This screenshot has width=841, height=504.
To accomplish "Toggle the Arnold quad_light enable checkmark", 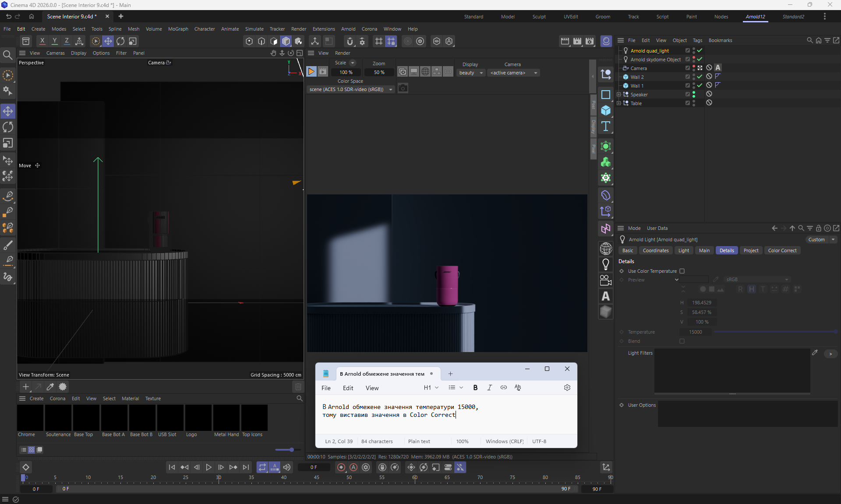I will coord(700,50).
